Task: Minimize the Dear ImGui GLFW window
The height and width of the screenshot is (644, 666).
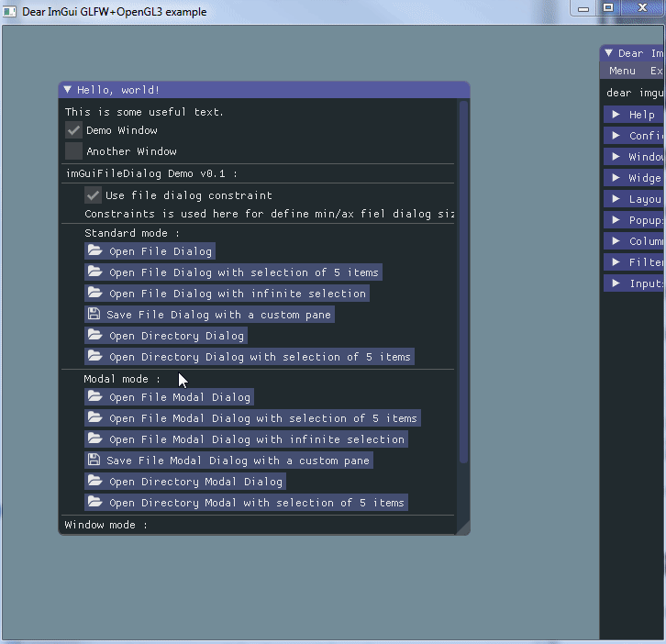Action: point(583,8)
